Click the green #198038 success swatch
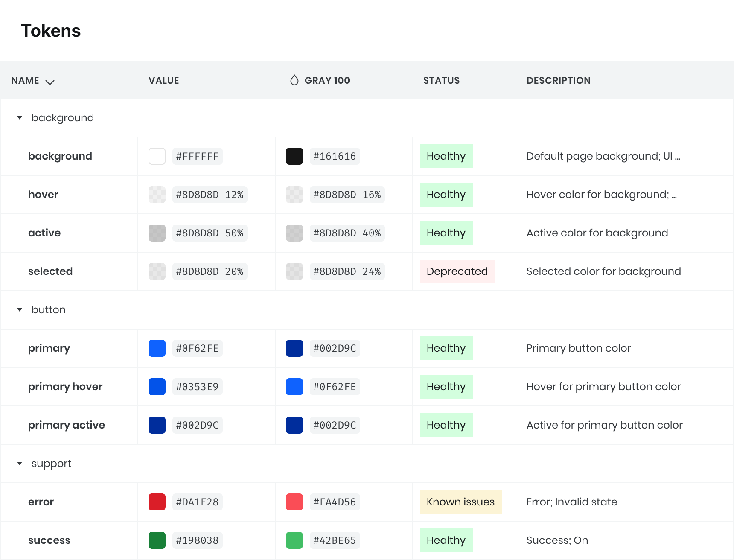 click(x=157, y=540)
